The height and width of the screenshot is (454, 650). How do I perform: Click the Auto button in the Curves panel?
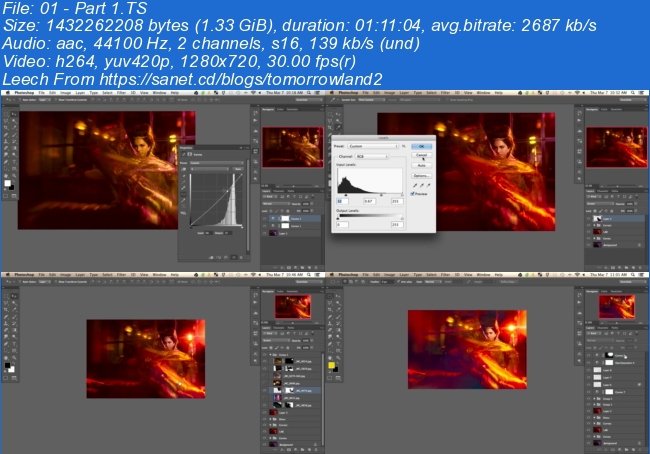pyautogui.click(x=238, y=169)
